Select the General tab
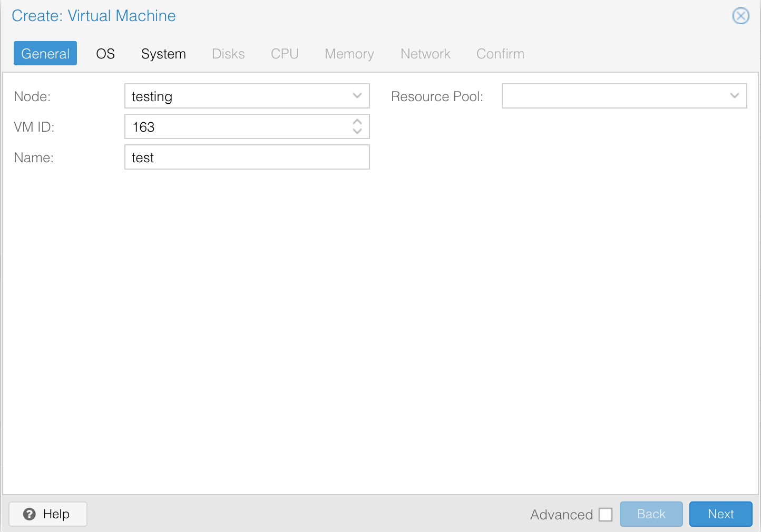Viewport: 761px width, 532px height. tap(45, 54)
